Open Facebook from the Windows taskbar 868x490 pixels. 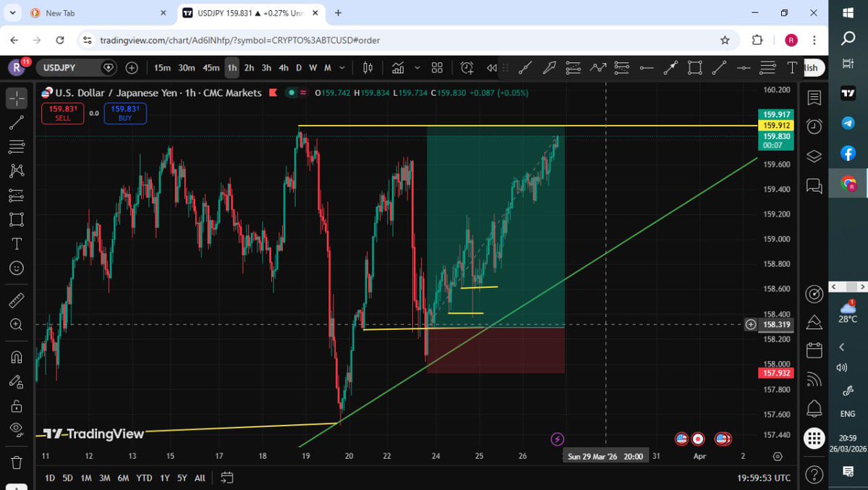tap(848, 153)
